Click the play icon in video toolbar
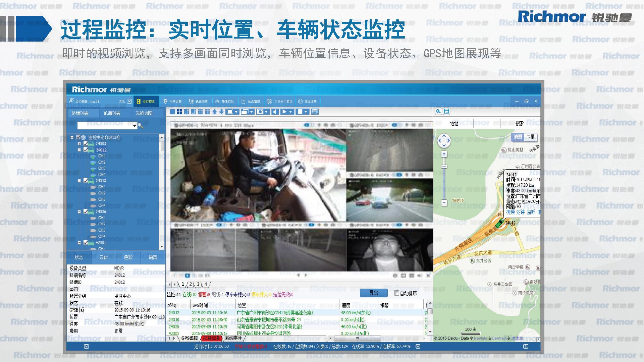Viewport: 644px width, 362px height. (x=284, y=112)
